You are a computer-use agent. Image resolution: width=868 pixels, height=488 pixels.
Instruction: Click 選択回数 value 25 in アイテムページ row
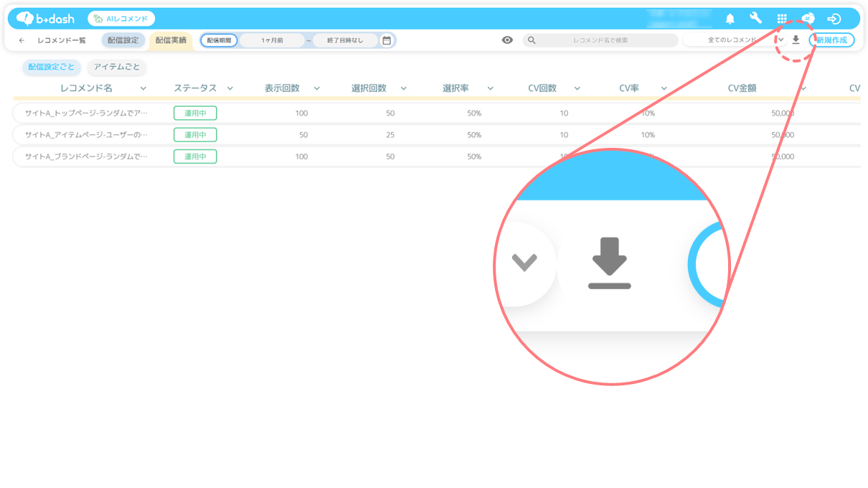click(x=390, y=135)
